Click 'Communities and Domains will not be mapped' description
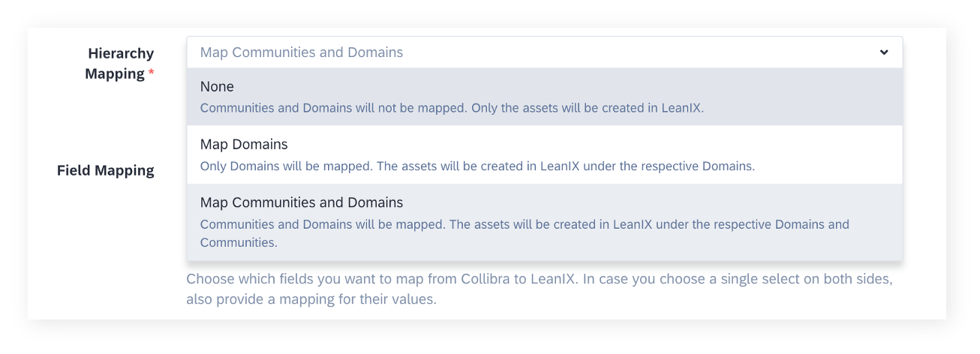Screen dimensions: 980x354 (333, 107)
